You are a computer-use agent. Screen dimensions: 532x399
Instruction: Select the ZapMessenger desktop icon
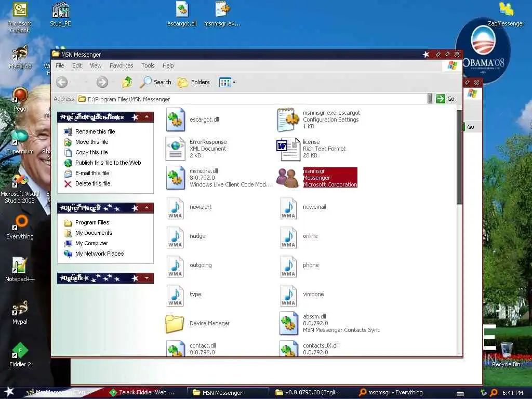point(506,14)
